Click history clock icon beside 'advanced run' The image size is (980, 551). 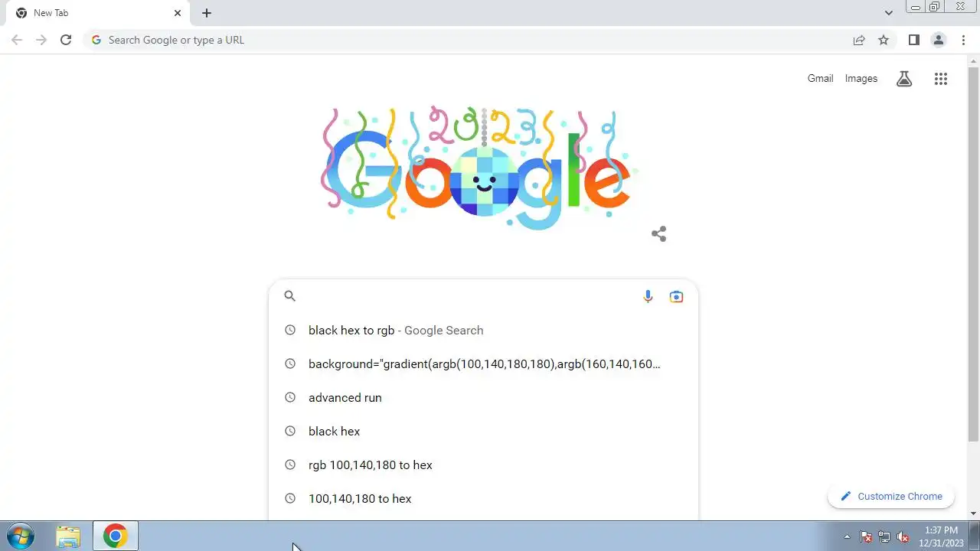pyautogui.click(x=290, y=397)
